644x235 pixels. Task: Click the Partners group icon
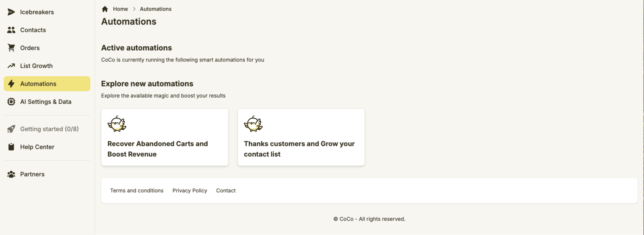[11, 174]
